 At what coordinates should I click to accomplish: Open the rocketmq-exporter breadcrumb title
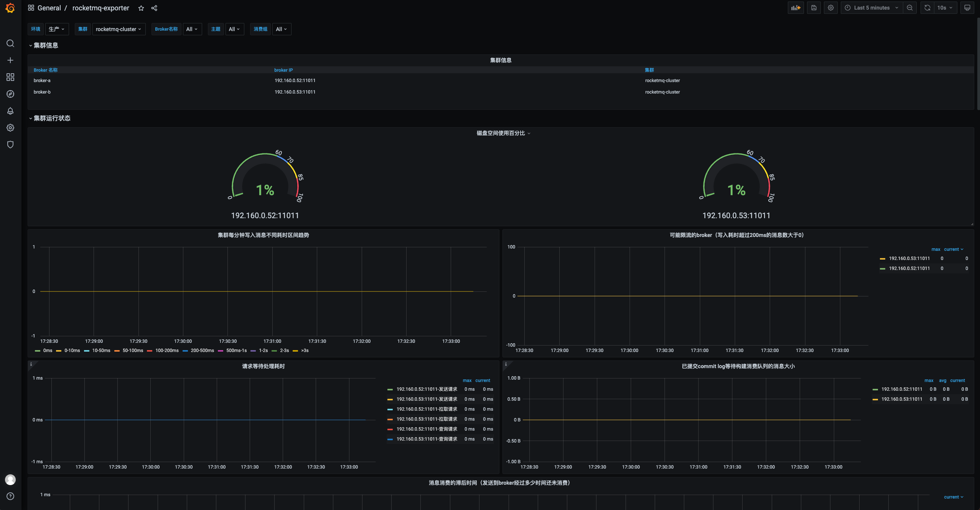coord(101,8)
